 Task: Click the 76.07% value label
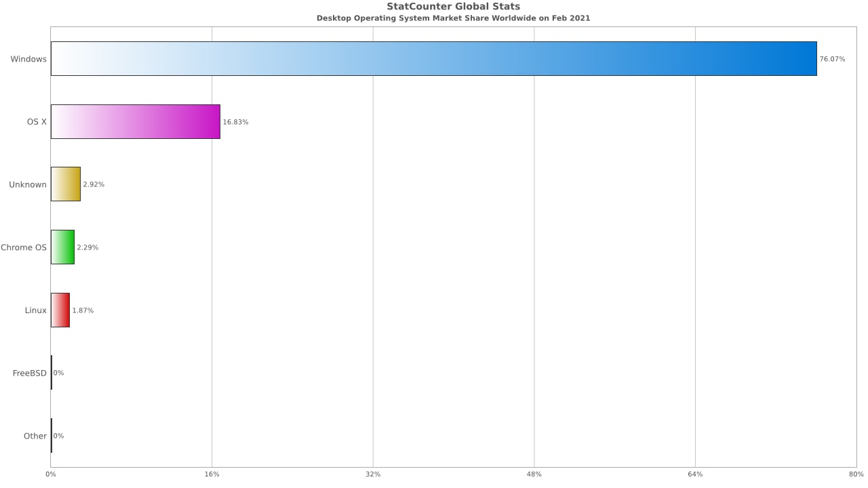(832, 59)
